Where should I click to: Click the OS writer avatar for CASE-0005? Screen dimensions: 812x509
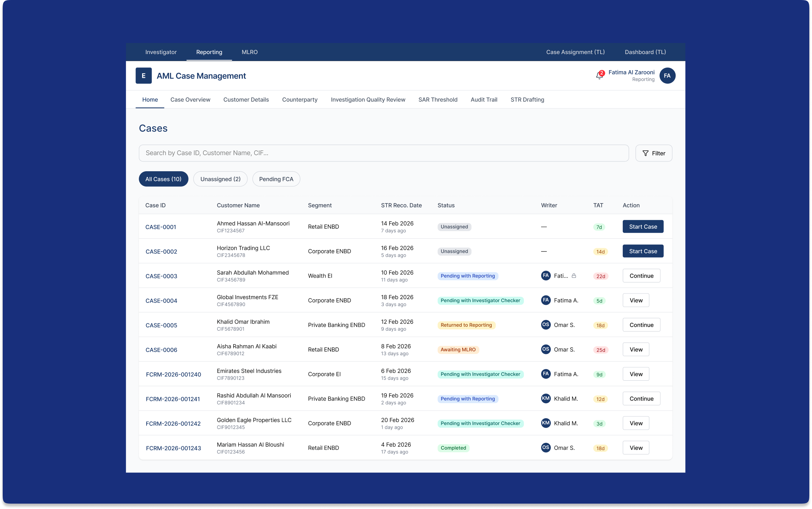tap(545, 325)
